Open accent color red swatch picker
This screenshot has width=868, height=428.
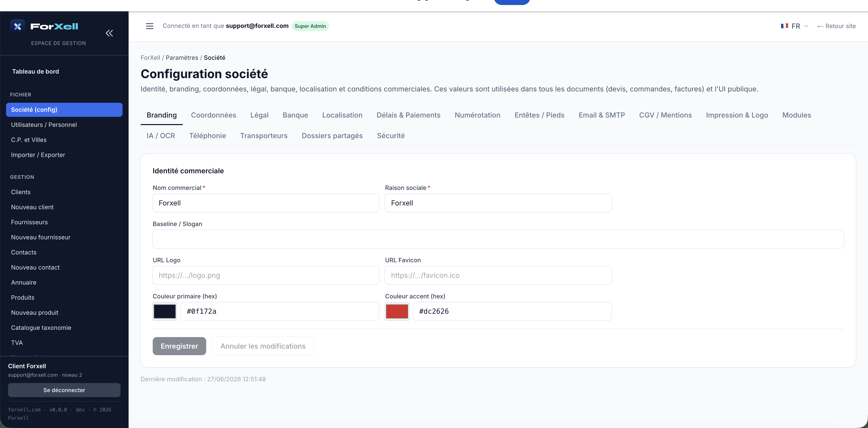[x=397, y=311]
